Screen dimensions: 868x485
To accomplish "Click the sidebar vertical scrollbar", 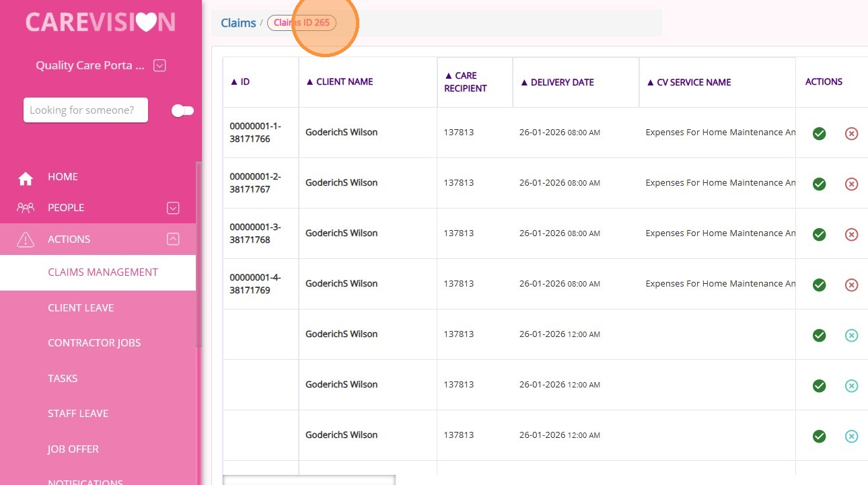I will tap(198, 256).
